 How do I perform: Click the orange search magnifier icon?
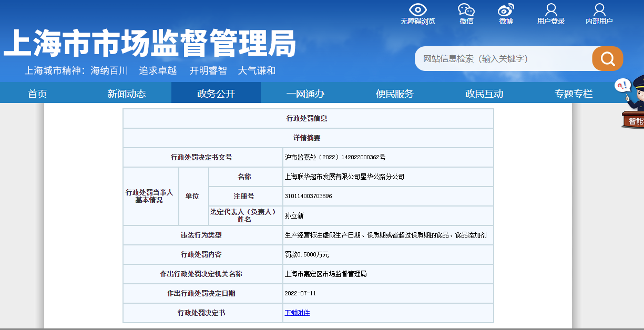click(x=607, y=58)
